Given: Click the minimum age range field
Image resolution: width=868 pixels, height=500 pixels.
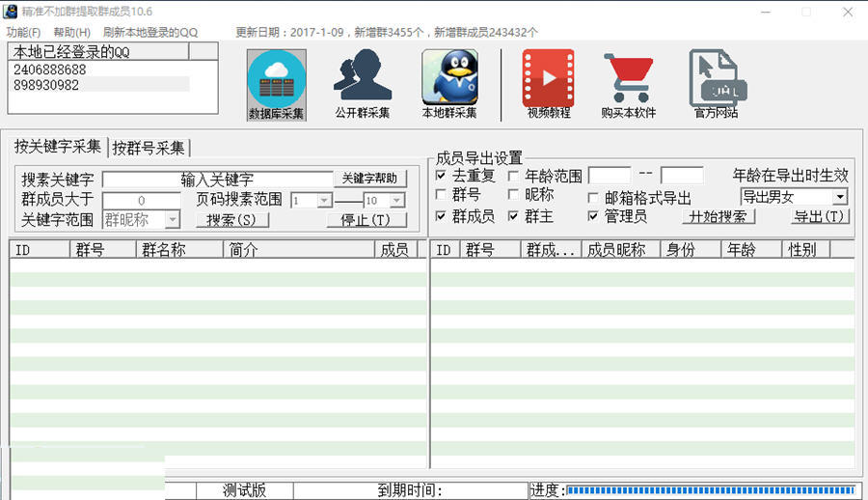Looking at the screenshot, I should point(610,175).
